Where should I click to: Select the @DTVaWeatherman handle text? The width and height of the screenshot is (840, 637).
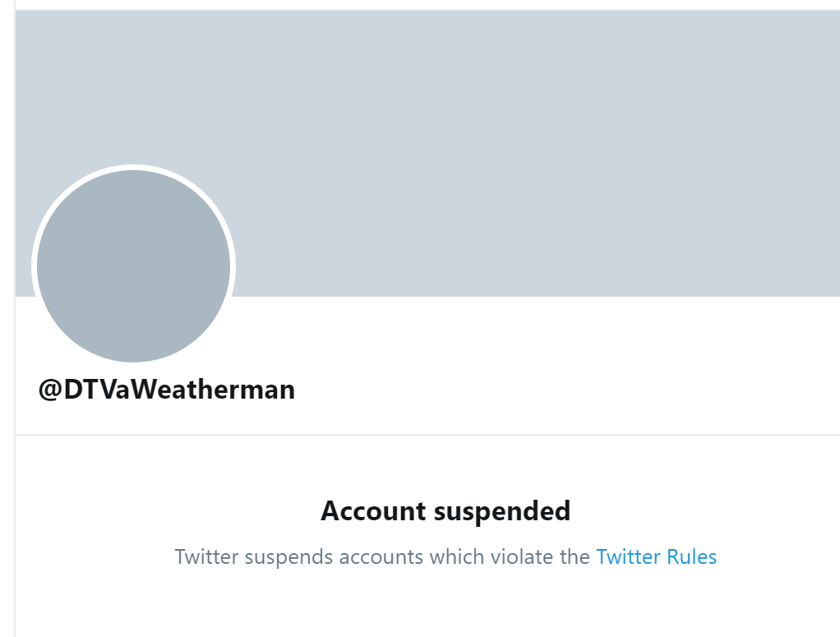(x=167, y=389)
